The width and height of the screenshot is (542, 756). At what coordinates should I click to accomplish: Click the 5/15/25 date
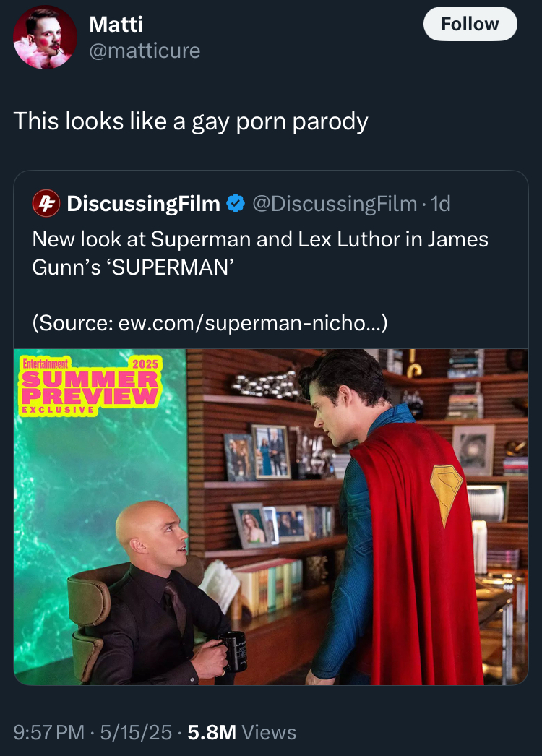coord(136,732)
